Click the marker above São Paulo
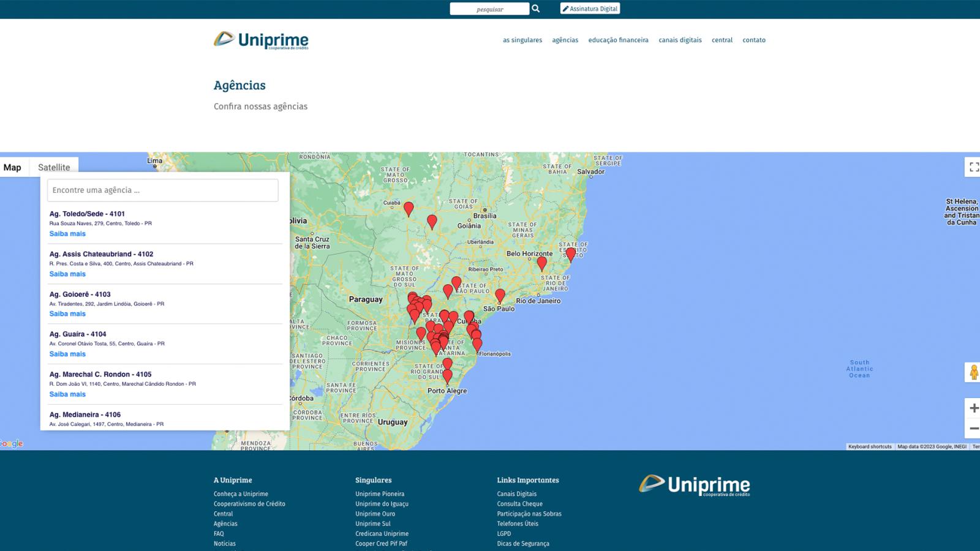This screenshot has height=551, width=980. coord(500,296)
